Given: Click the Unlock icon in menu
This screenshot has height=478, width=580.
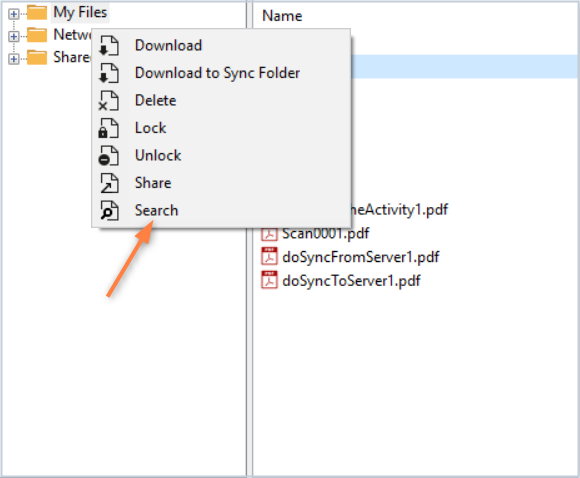Looking at the screenshot, I should point(109,156).
